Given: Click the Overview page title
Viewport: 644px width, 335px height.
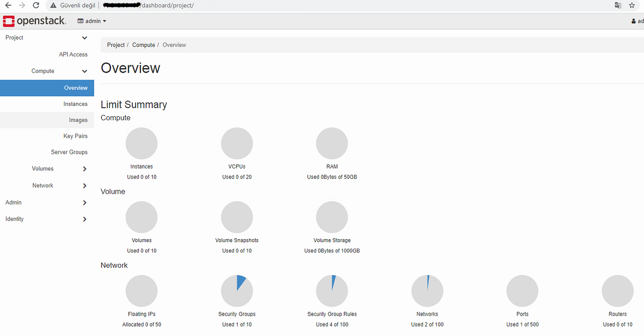Looking at the screenshot, I should 130,68.
